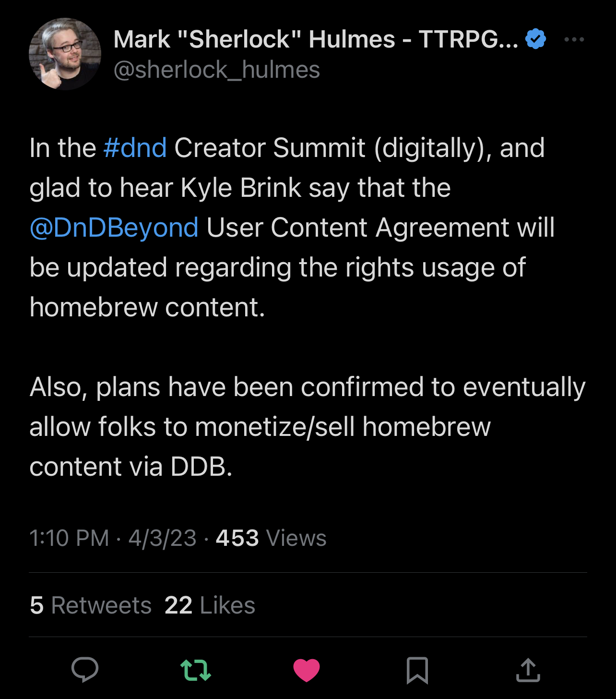Open the @sherlock_hulmes handle

(x=216, y=70)
